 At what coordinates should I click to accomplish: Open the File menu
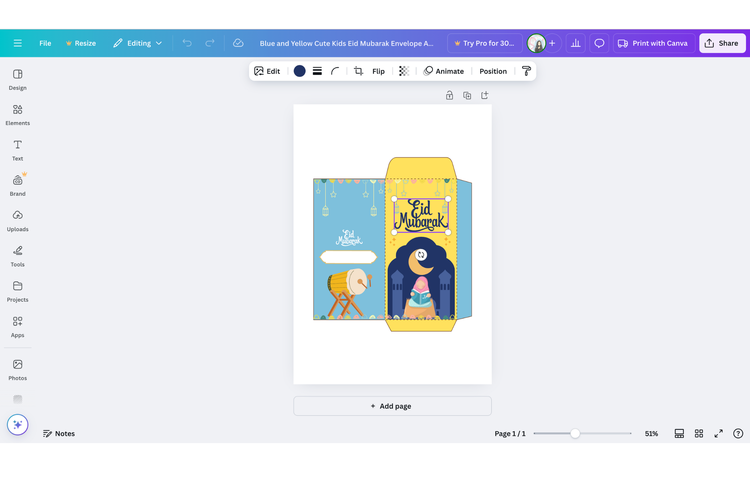pos(45,43)
